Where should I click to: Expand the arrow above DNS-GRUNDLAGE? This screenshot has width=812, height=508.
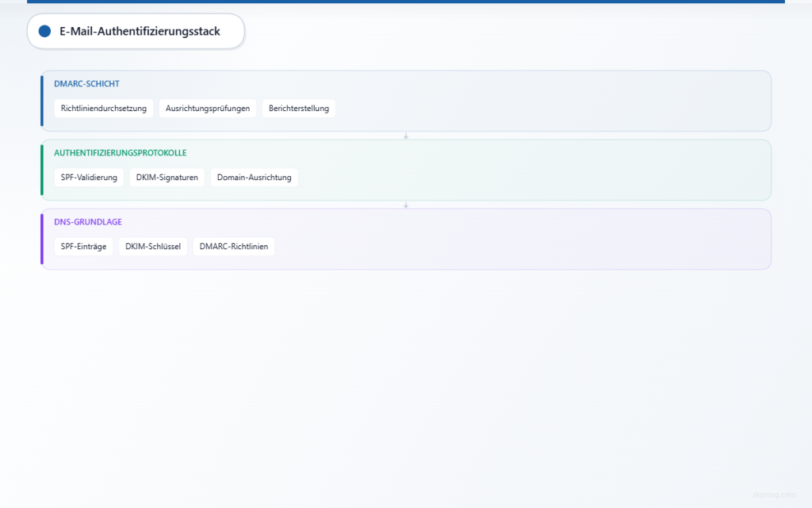406,204
